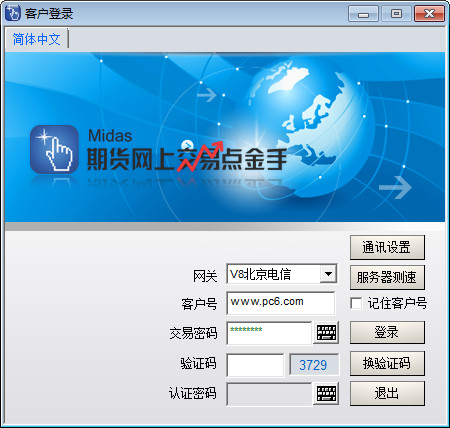This screenshot has width=450, height=428.
Task: Run 服务器测速 server speed test
Action: tap(387, 277)
